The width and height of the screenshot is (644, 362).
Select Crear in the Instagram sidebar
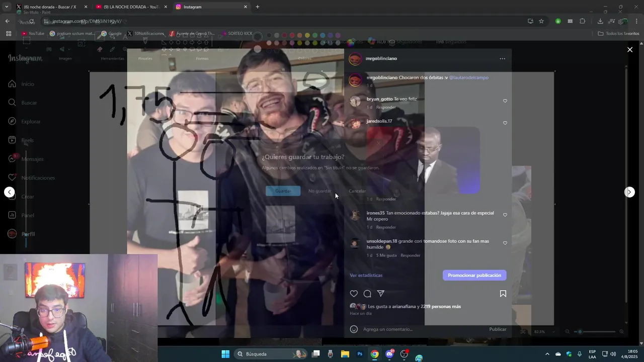[21, 197]
